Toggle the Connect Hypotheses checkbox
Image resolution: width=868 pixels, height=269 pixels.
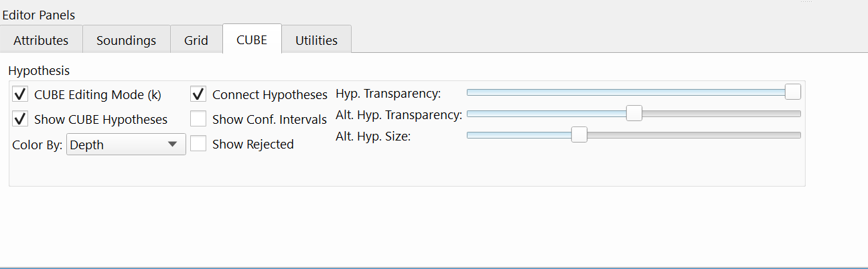pos(198,94)
